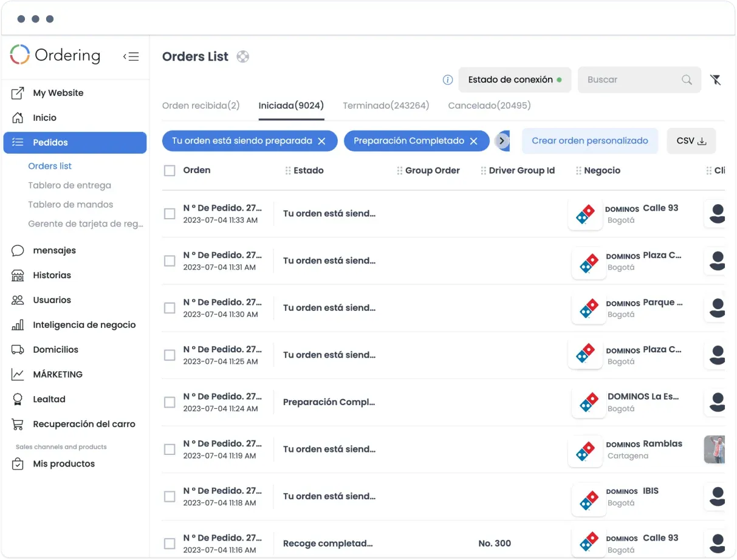Click Negocio column header
Image resolution: width=737 pixels, height=560 pixels.
point(602,171)
